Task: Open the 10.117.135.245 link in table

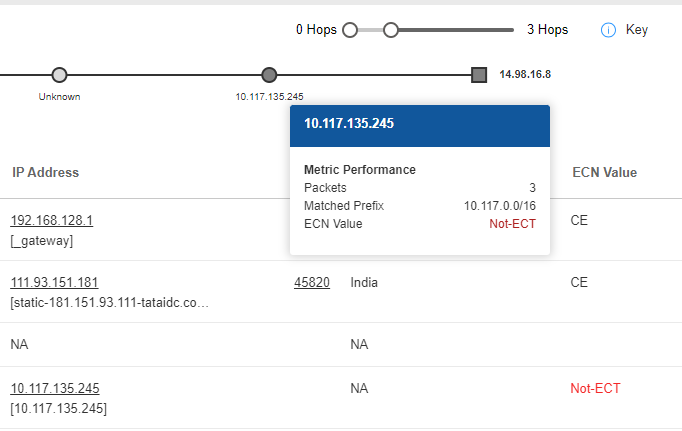Action: pyautogui.click(x=55, y=388)
